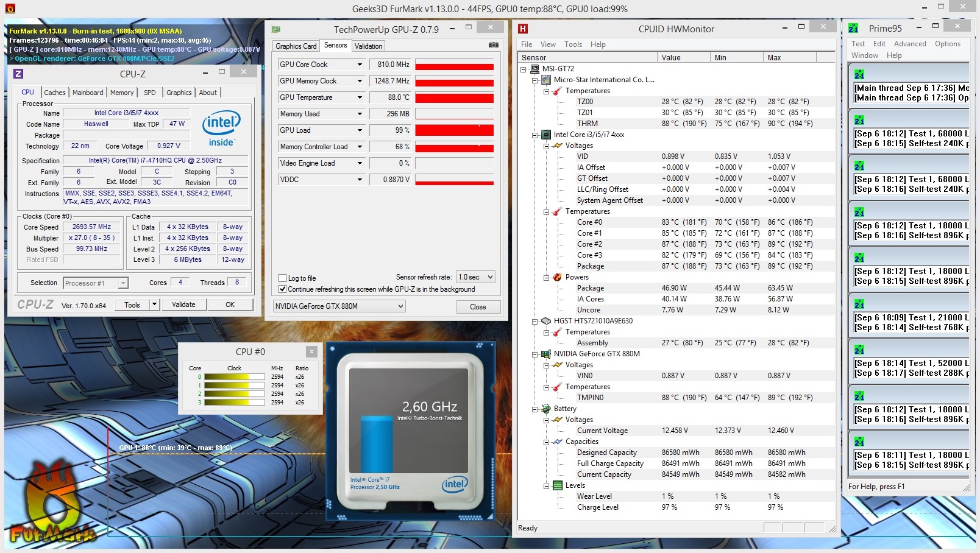Click the OK button in CPU-Z
The image size is (980, 553).
click(230, 305)
